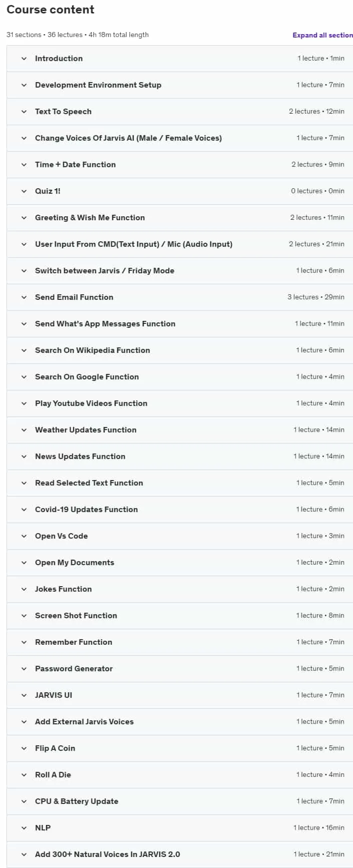Select Greeting & Wish Me Function title
This screenshot has width=353, height=868.
point(90,218)
